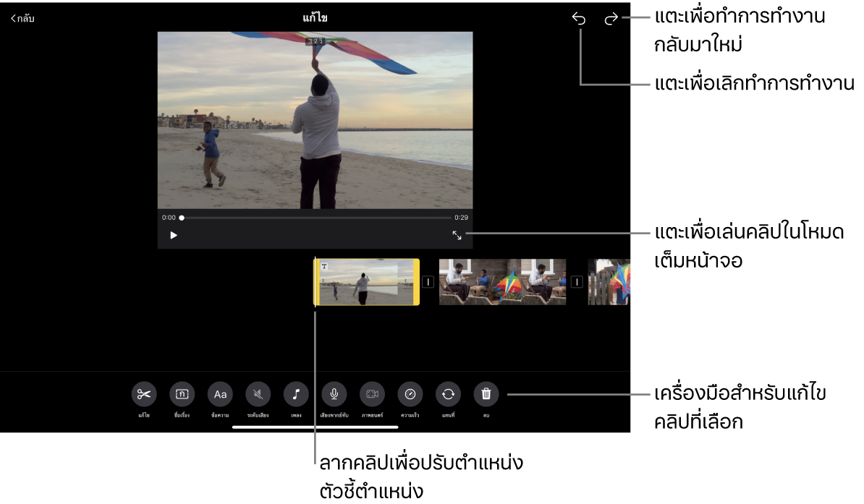Start playback with the play button
This screenshot has height=504, width=864.
(174, 235)
